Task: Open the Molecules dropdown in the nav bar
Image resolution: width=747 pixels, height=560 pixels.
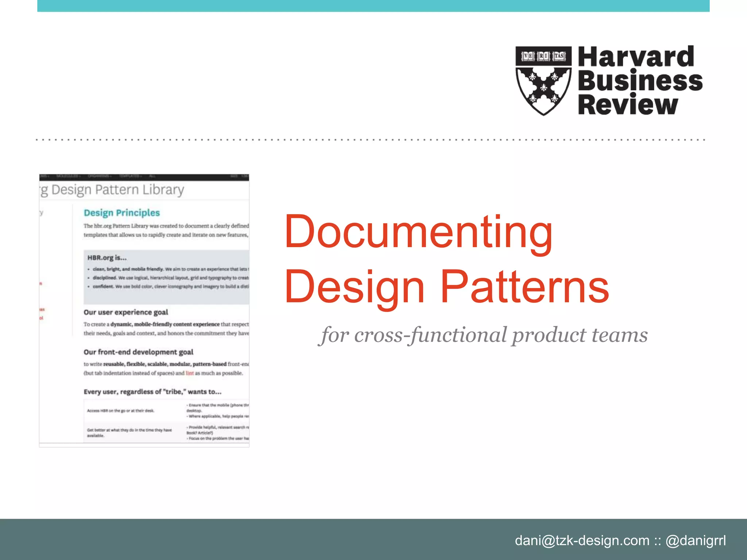Action: pos(68,176)
